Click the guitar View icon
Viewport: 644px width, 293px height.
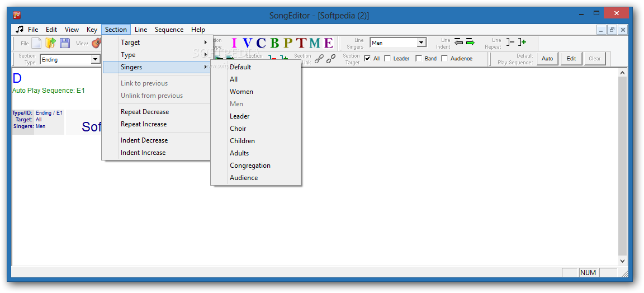97,42
